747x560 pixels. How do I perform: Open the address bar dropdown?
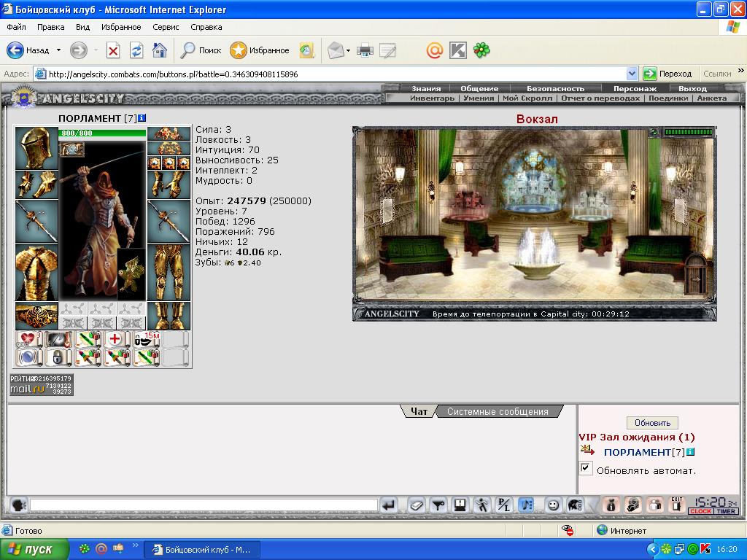pyautogui.click(x=632, y=74)
